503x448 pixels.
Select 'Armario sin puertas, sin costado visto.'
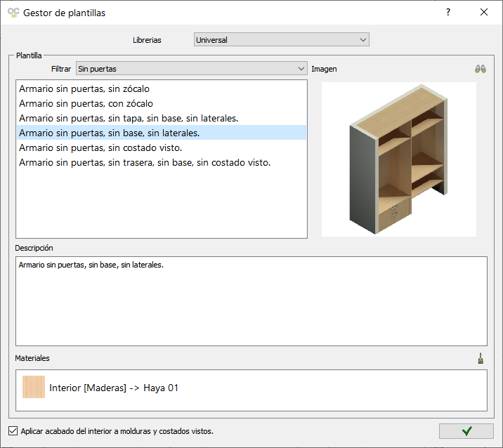click(x=162, y=147)
